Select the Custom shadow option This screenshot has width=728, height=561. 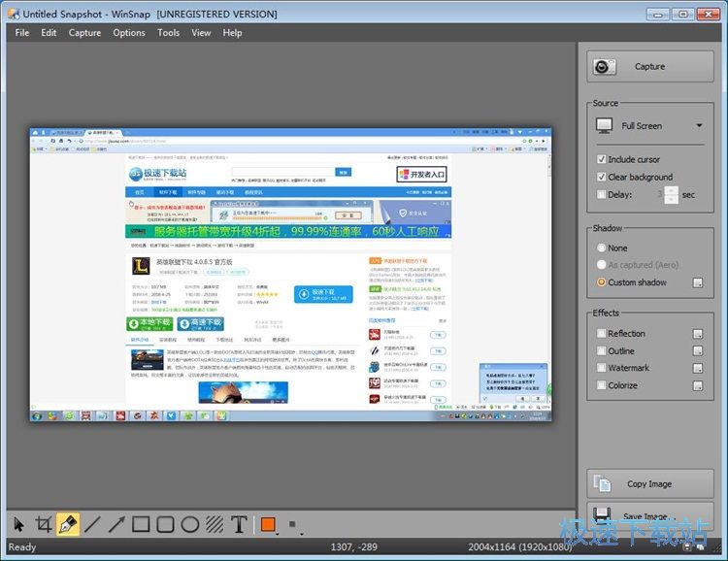pyautogui.click(x=601, y=282)
